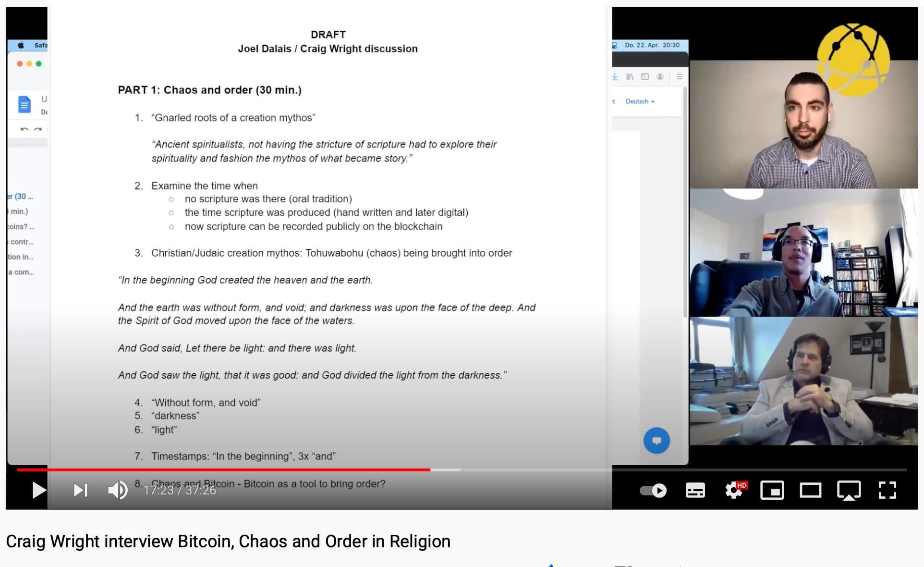The height and width of the screenshot is (567, 924).
Task: Click the settings gear icon
Action: 732,491
